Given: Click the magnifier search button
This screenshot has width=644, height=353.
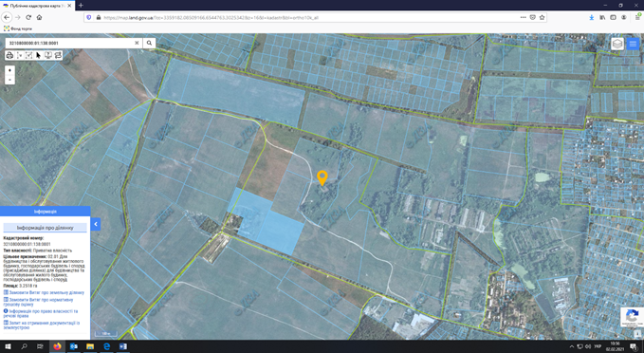Looking at the screenshot, I should click(x=149, y=43).
